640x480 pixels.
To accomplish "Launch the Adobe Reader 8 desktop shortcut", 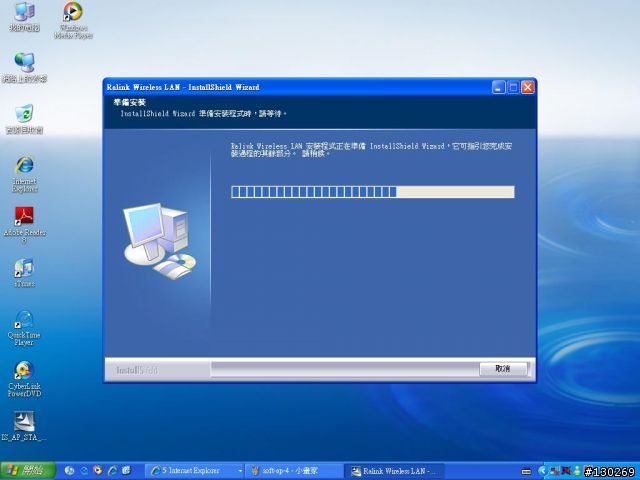I will [24, 224].
